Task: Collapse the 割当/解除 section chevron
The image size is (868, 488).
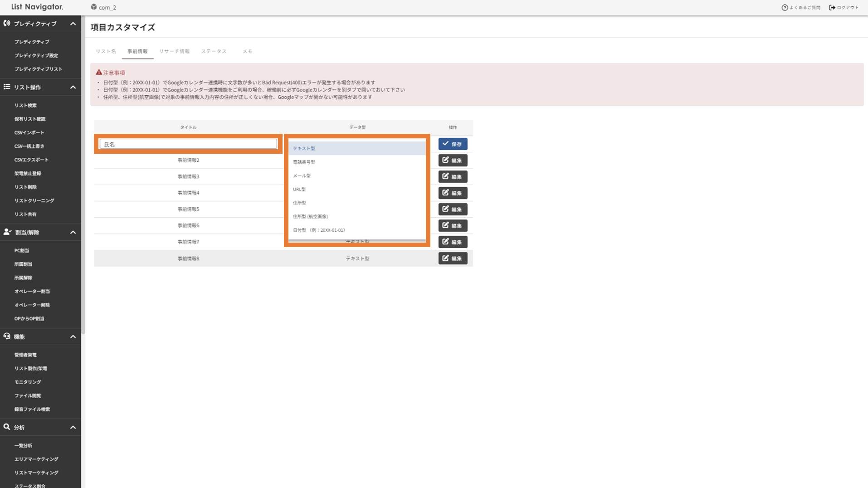Action: click(x=73, y=232)
